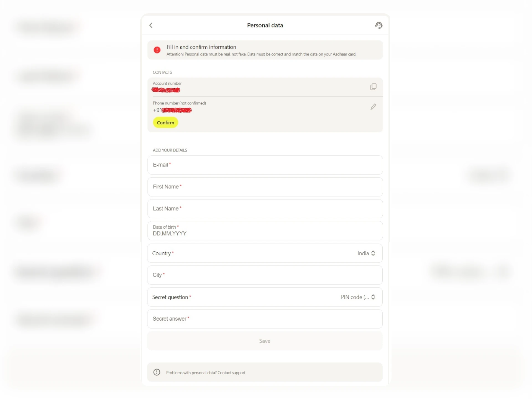The image size is (532, 399).
Task: Click the Save button
Action: [265, 341]
